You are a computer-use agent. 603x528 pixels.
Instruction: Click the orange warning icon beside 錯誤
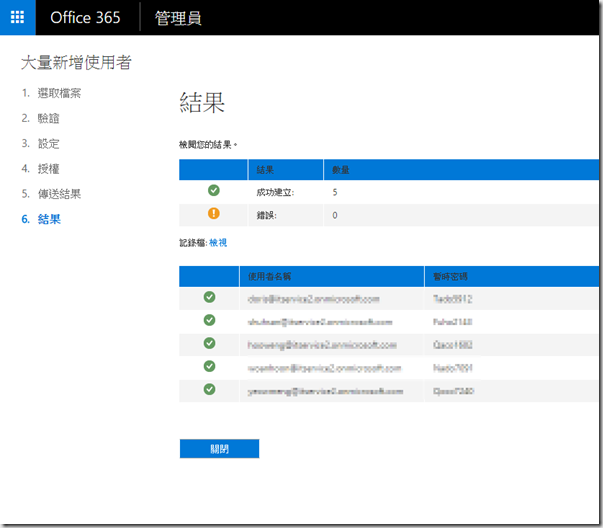pyautogui.click(x=213, y=213)
